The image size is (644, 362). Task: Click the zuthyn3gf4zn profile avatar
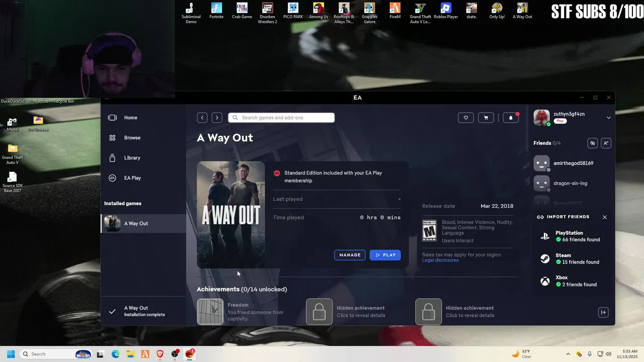click(542, 118)
